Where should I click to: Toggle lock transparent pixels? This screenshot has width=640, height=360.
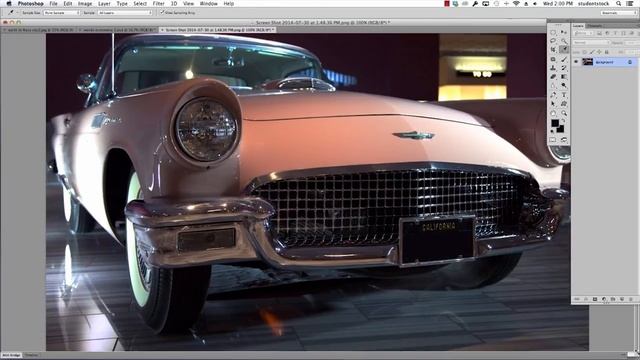pyautogui.click(x=584, y=52)
